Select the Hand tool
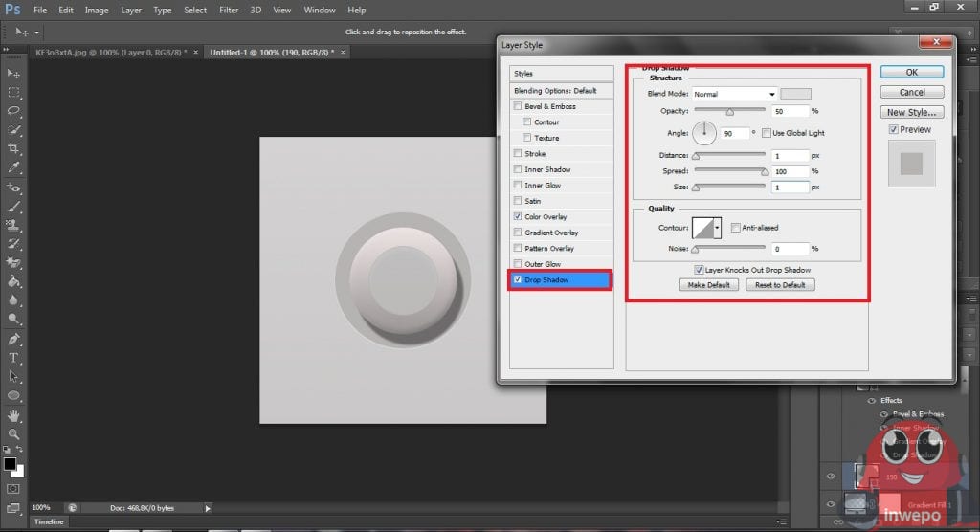The image size is (980, 532). 13,416
